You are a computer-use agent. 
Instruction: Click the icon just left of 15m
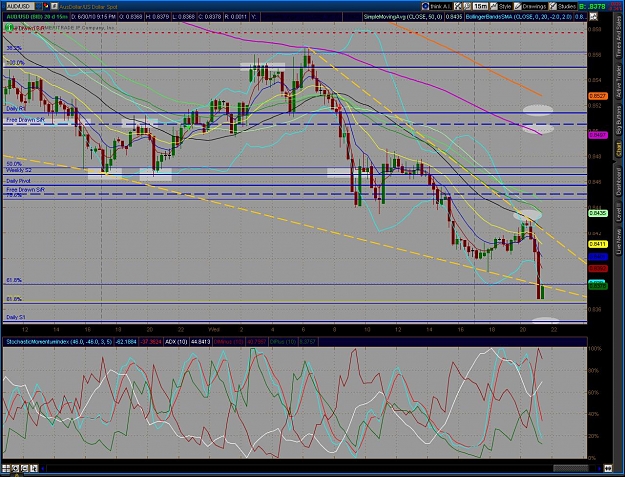(x=468, y=6)
